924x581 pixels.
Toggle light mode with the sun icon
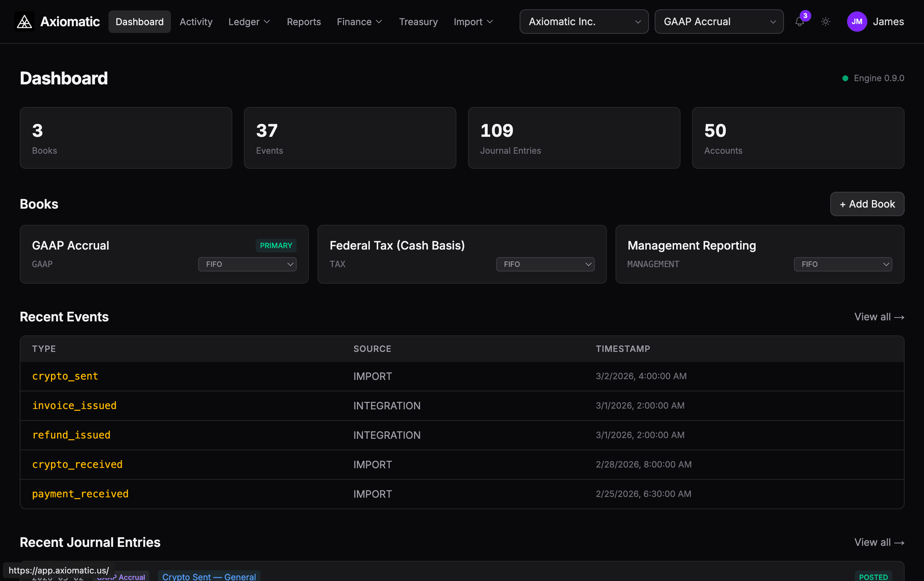[x=825, y=22]
